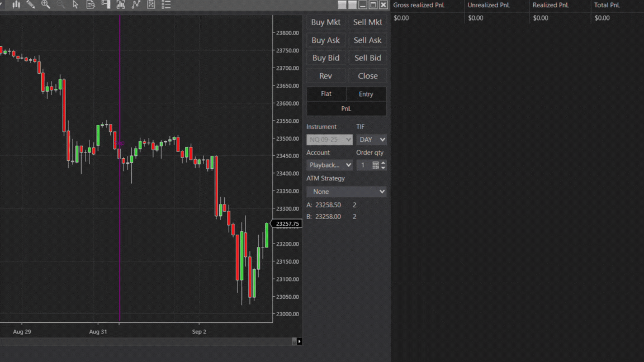Select the cursor pointer tool icon
This screenshot has width=644, height=362.
tap(75, 4)
